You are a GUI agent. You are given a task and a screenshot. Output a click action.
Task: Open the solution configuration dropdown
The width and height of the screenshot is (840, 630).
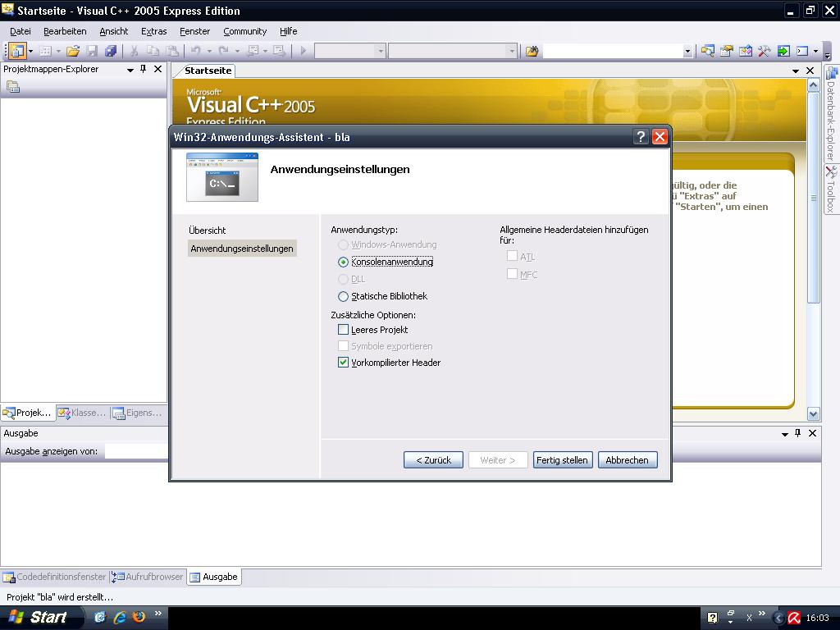[x=381, y=52]
